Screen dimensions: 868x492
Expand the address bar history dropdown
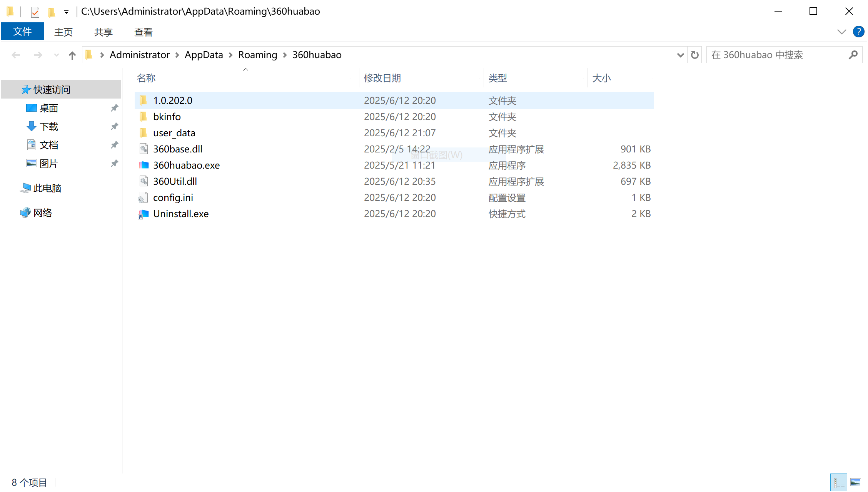click(x=680, y=55)
